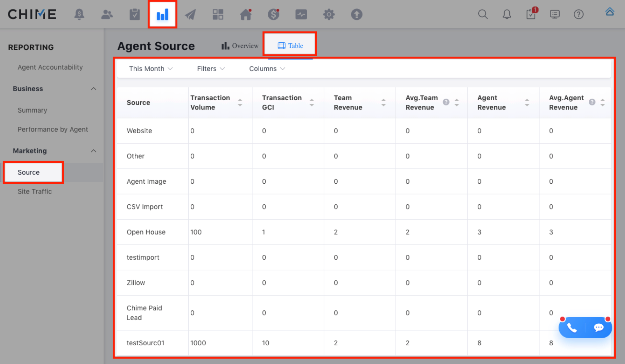
Task: Open Site Traffic report
Action: click(x=35, y=191)
